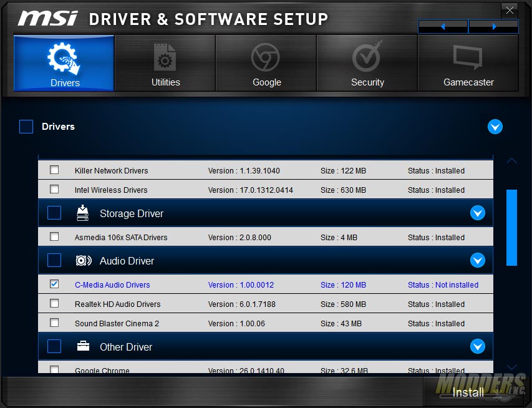Click the Google Chrome logo icon

point(265,57)
